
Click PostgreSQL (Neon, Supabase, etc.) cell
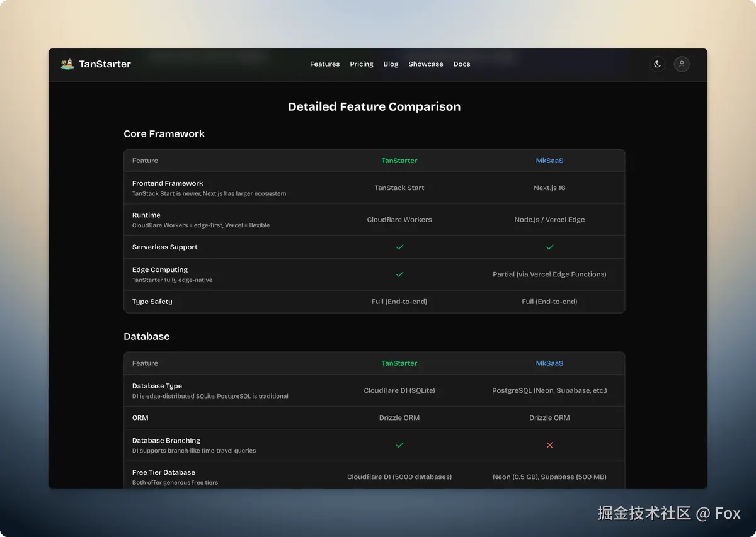point(549,390)
